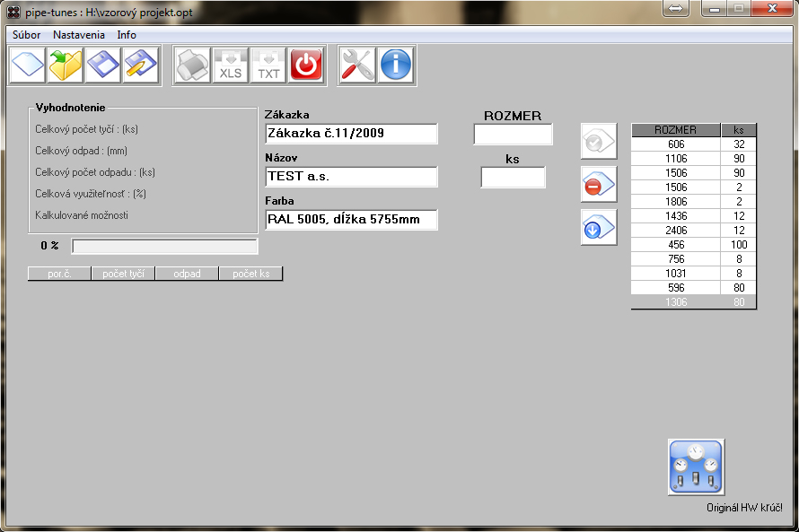Click the Kalkulované možnosti label
Screen dimensions: 799x532
click(82, 215)
